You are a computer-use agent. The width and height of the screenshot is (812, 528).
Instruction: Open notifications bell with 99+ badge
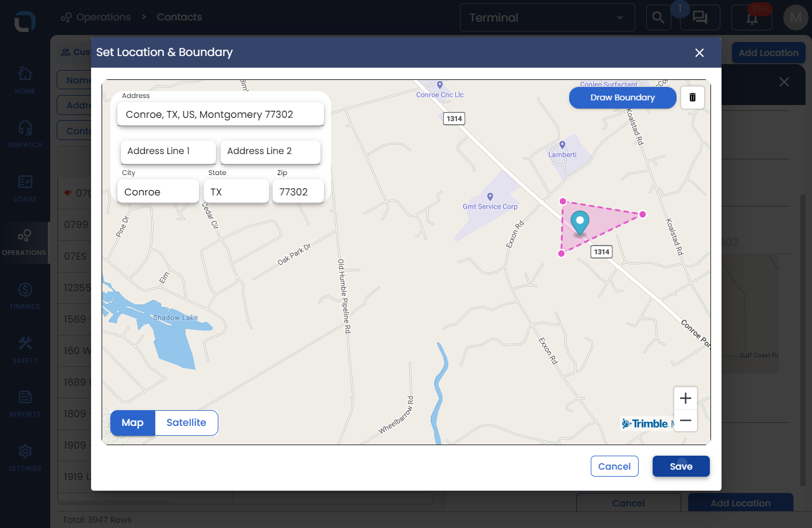752,18
